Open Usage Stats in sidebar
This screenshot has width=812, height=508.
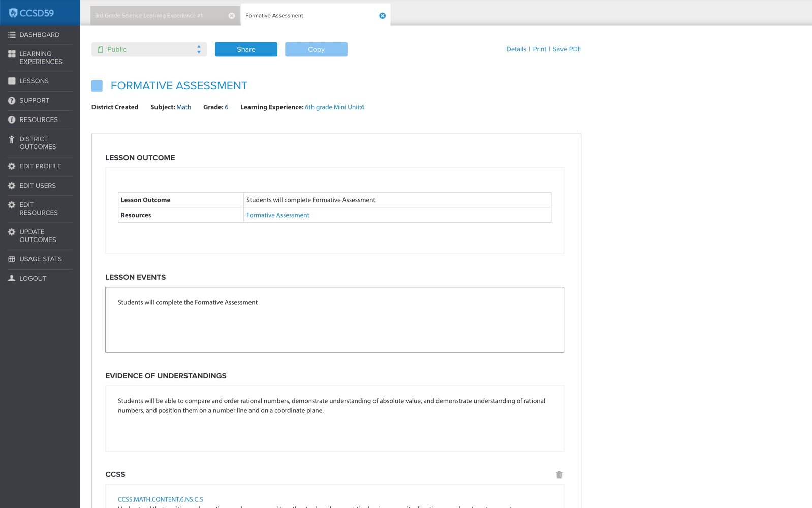(x=41, y=259)
